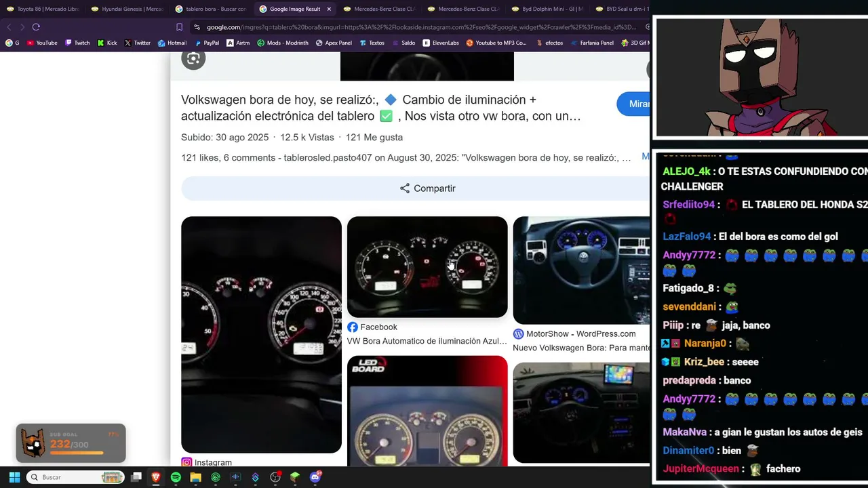Open 'VW Bora Automatico de iluminación Azul' link
The image size is (868, 488).
[x=427, y=341]
